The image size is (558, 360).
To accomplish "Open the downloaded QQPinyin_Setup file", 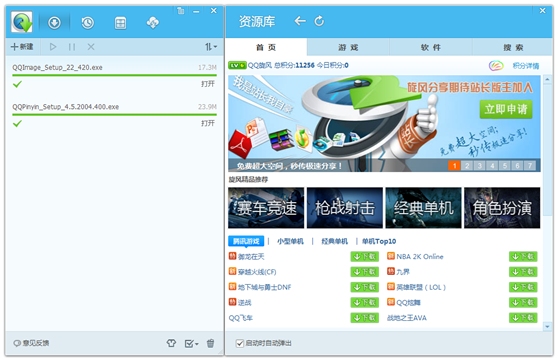I will 208,123.
